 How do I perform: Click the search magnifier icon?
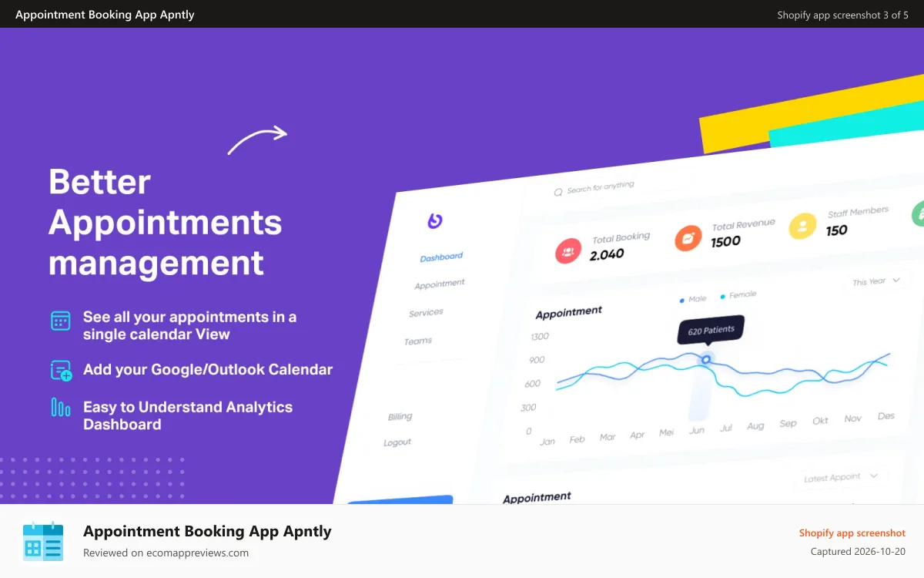(558, 193)
